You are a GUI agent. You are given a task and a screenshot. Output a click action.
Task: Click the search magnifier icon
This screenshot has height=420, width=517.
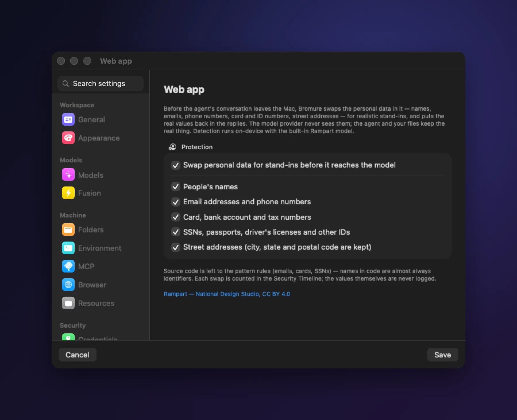pyautogui.click(x=65, y=83)
